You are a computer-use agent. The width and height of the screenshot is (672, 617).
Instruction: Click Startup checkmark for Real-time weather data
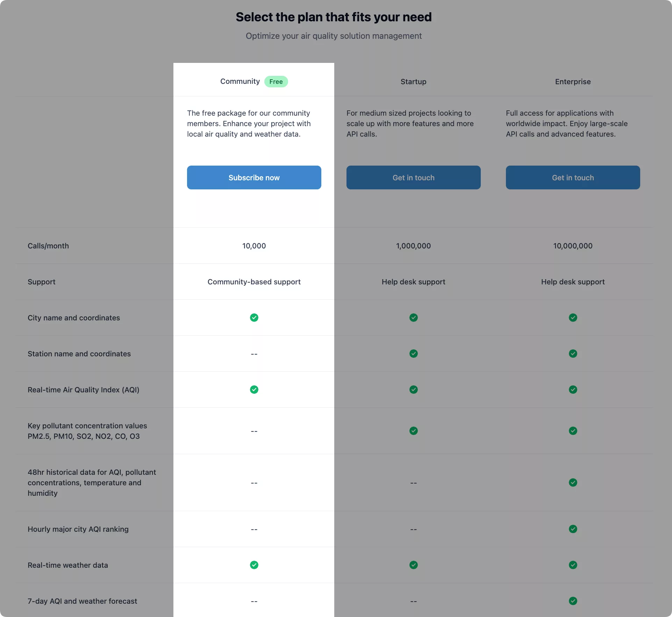(414, 565)
